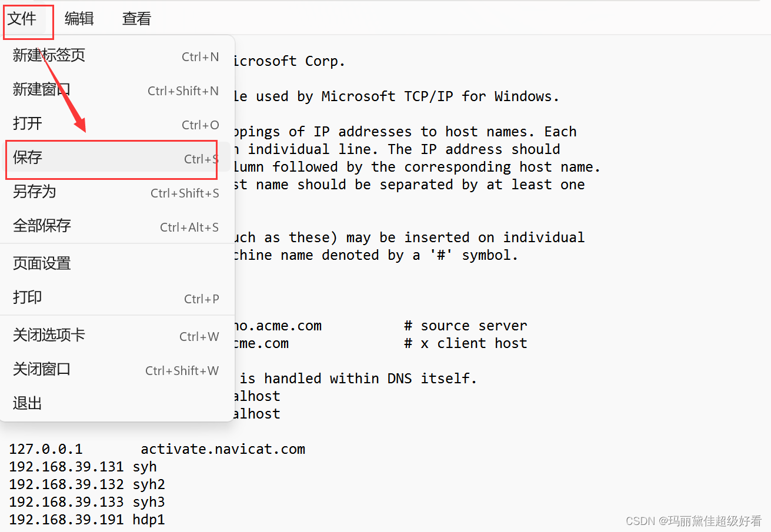The height and width of the screenshot is (532, 771).
Task: Click the CSDN watermark link
Action: point(694,521)
